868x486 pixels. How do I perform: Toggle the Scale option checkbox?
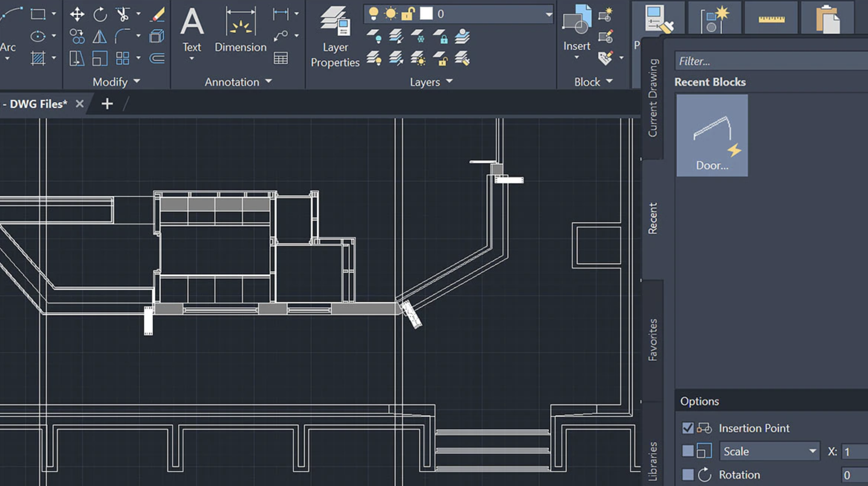point(688,451)
